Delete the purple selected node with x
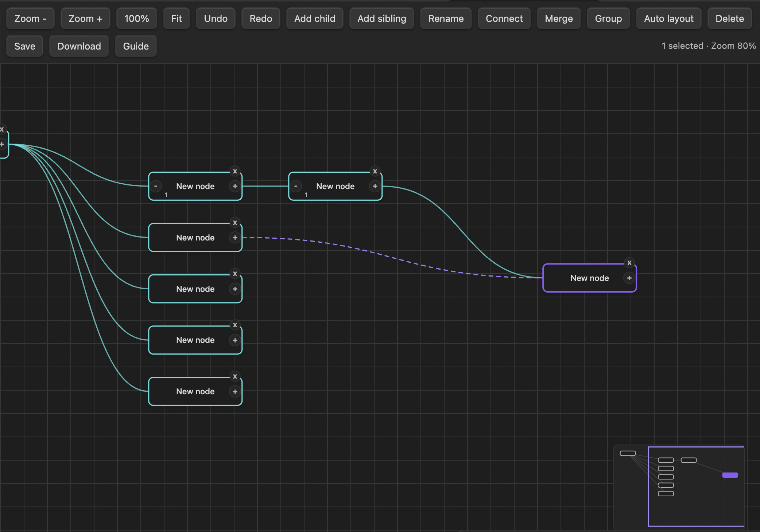The image size is (760, 532). click(x=629, y=263)
